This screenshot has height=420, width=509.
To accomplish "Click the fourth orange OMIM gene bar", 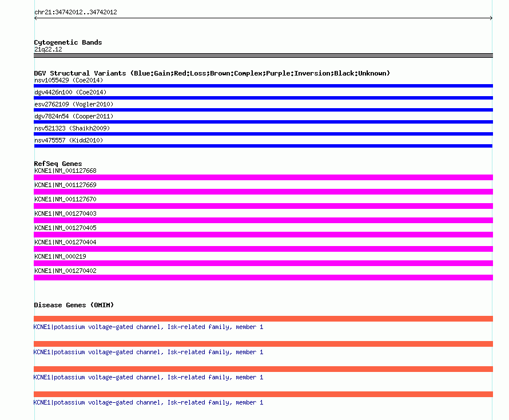I will [x=263, y=394].
